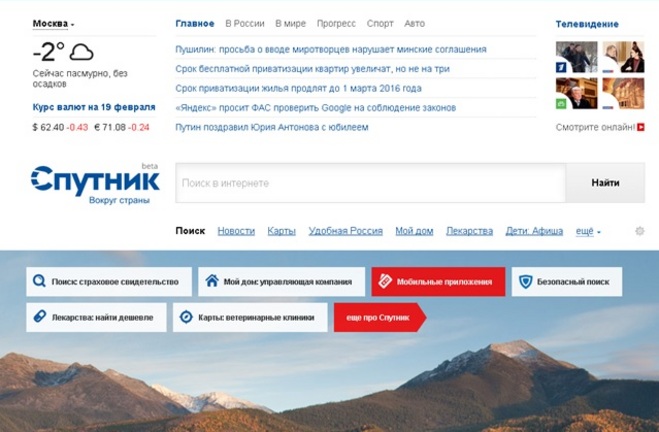
Task: Click the red play icon beside Смотрите онлайн
Action: [641, 127]
